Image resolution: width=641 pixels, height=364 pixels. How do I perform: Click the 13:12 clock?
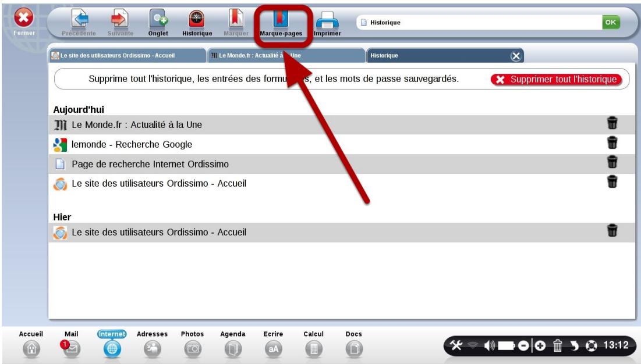[x=615, y=345]
